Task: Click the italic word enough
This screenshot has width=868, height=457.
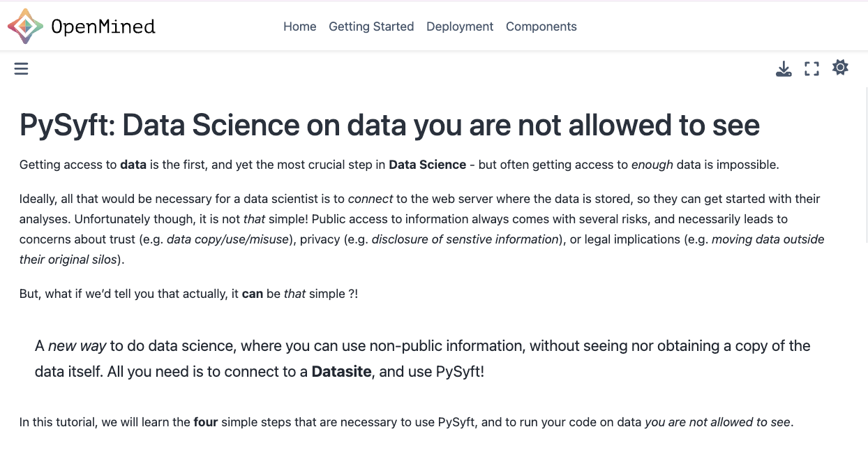Action: (x=652, y=165)
